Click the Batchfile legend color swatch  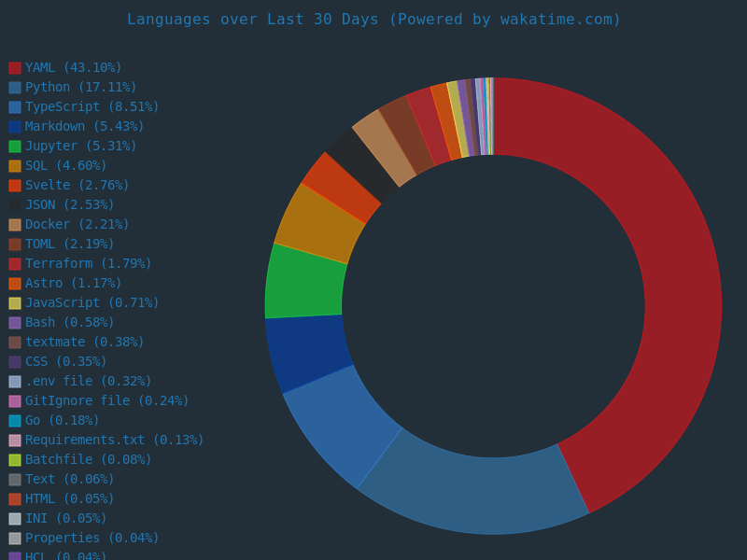click(15, 459)
